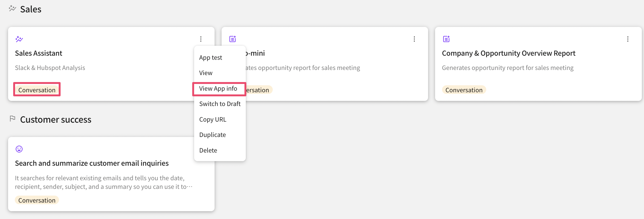The height and width of the screenshot is (219, 644).
Task: Click the document icon on the middle Sales card
Action: (233, 39)
